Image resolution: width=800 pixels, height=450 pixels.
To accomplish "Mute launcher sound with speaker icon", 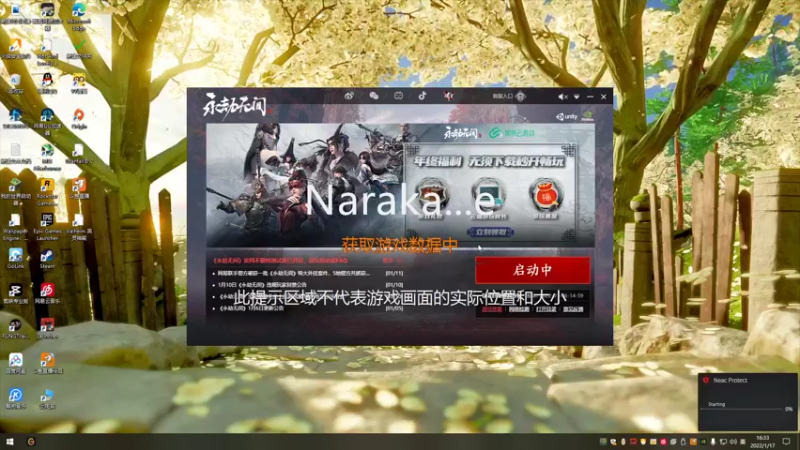I will [562, 96].
